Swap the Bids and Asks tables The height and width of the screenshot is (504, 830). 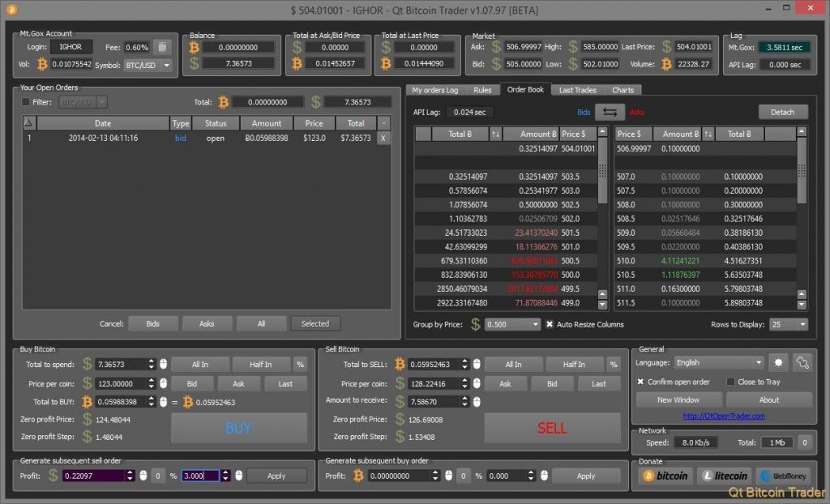pyautogui.click(x=610, y=112)
